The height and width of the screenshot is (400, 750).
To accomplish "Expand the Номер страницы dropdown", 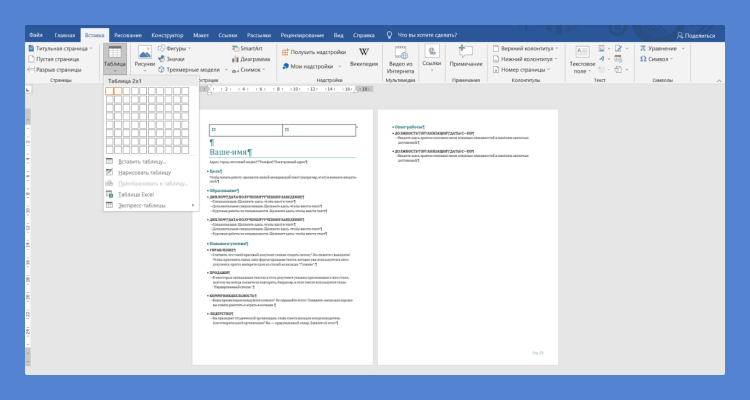I will [x=527, y=70].
